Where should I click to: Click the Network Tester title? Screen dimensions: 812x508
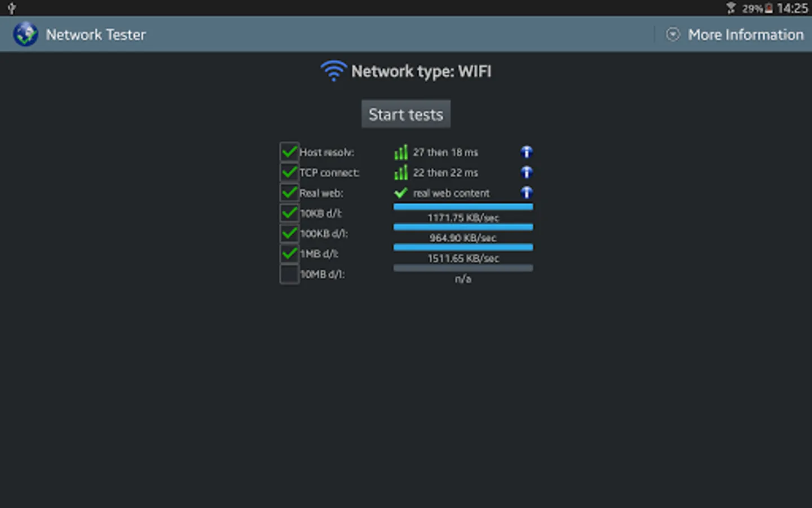pyautogui.click(x=96, y=35)
